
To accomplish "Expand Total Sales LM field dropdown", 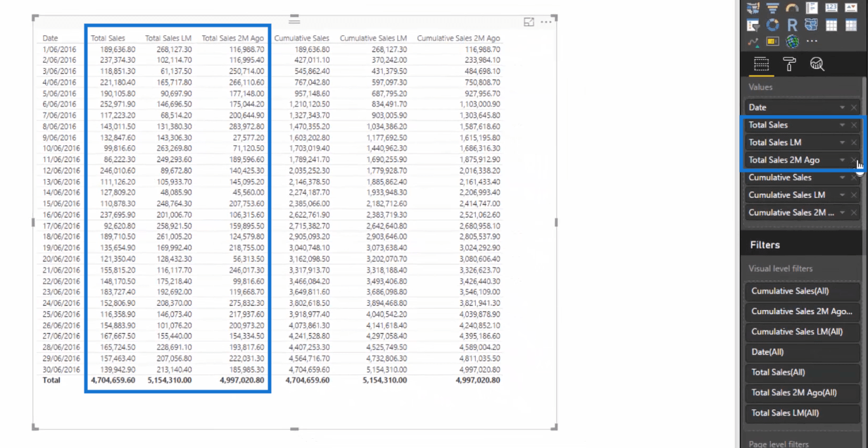I will click(842, 143).
